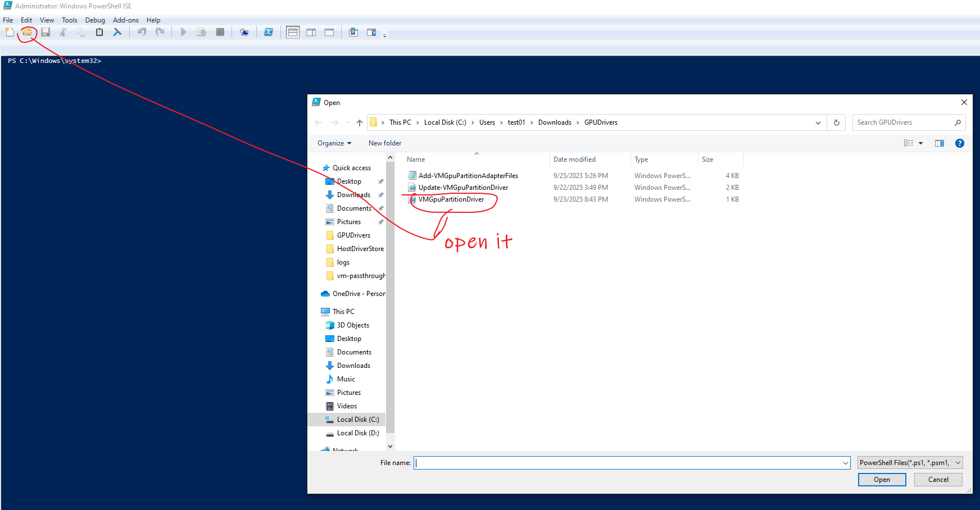The height and width of the screenshot is (510, 980).
Task: Click test01 in the address breadcrumb
Action: click(516, 122)
